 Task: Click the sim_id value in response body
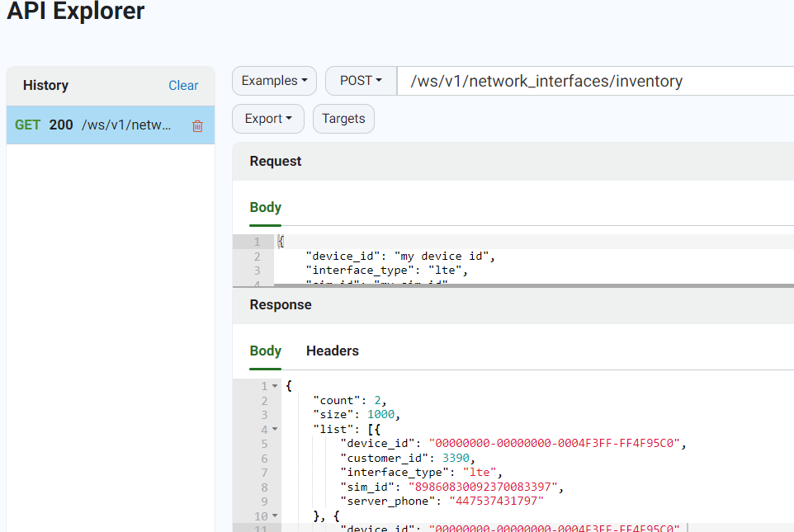(483, 487)
